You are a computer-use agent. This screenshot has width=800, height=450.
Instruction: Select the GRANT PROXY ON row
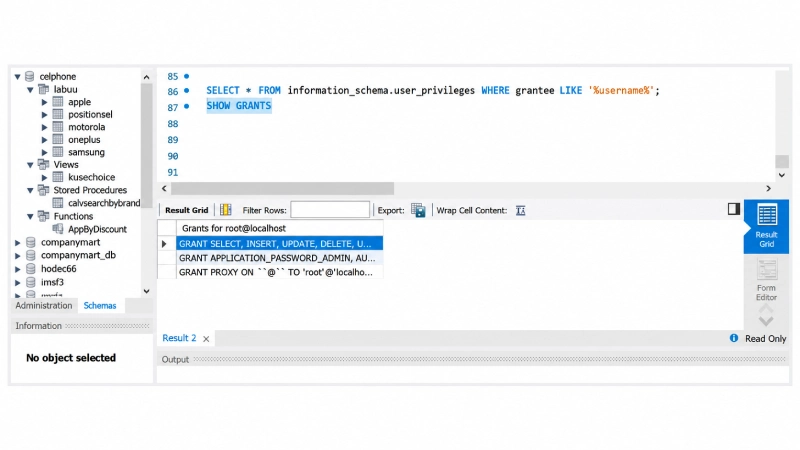pyautogui.click(x=279, y=272)
